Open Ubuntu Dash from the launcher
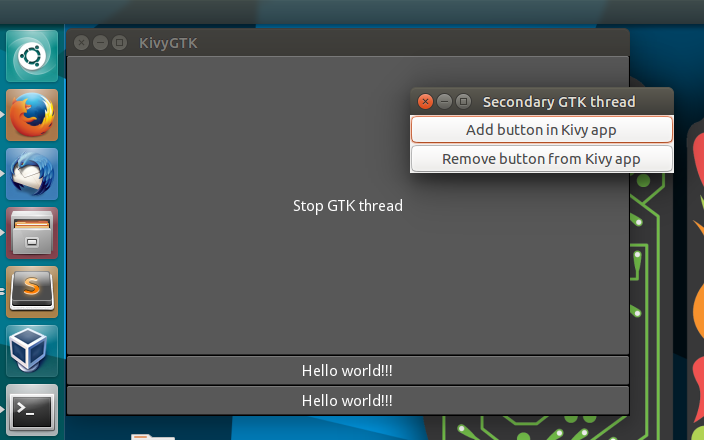Screen dimensions: 704x440 (32, 56)
